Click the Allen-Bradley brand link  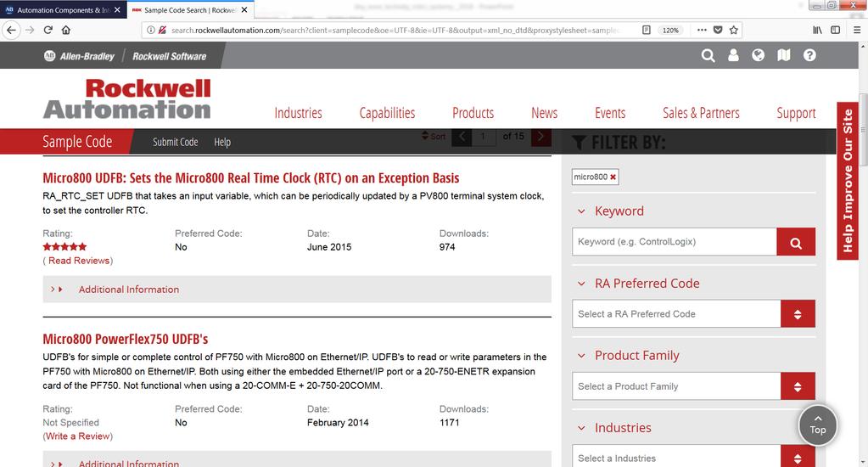pyautogui.click(x=80, y=56)
